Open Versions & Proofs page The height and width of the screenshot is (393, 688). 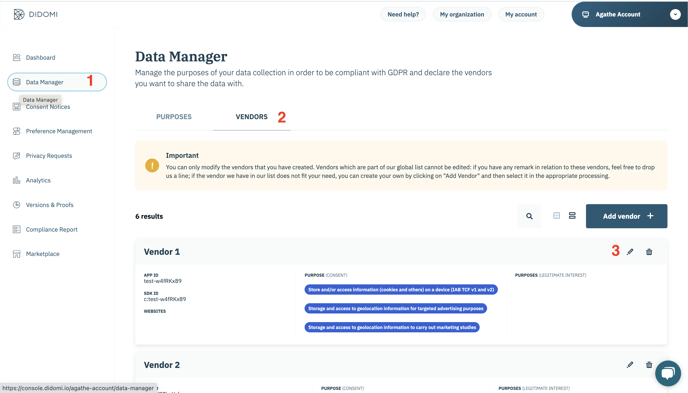(x=50, y=205)
